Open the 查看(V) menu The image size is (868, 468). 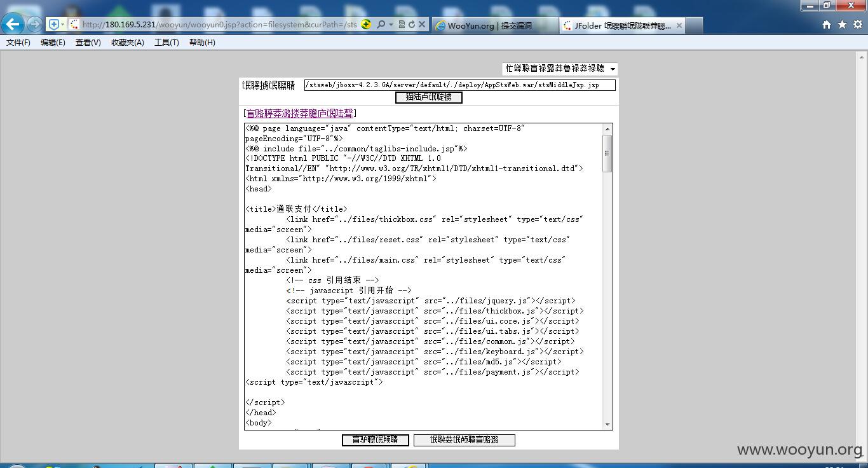click(x=88, y=43)
